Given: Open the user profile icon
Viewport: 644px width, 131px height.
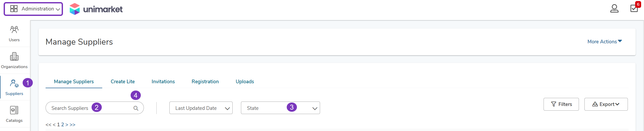Looking at the screenshot, I should pos(614,9).
